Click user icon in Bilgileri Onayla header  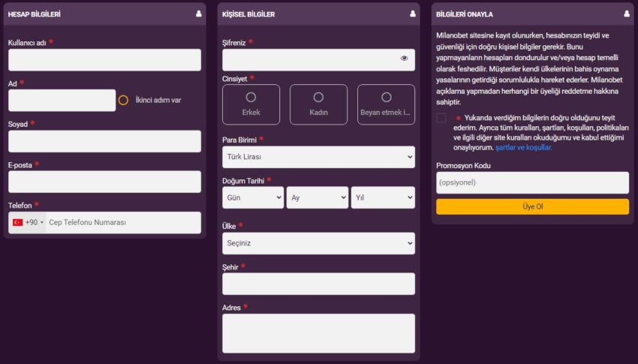coord(627,14)
